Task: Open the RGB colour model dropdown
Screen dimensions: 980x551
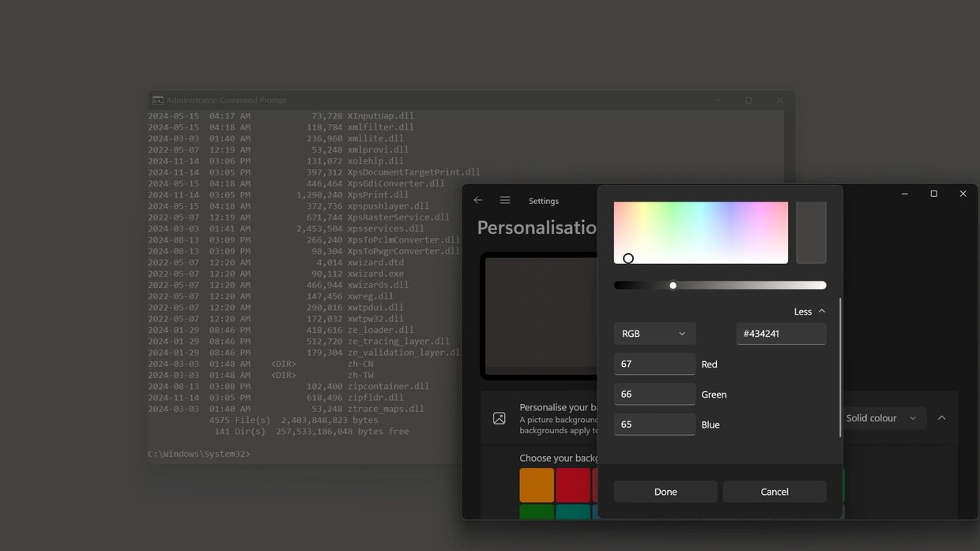Action: point(654,334)
